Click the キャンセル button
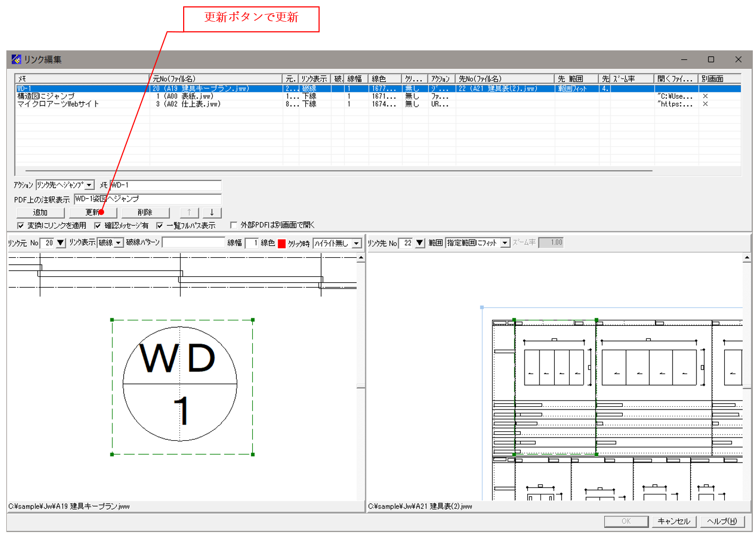756x540 pixels. pyautogui.click(x=674, y=521)
